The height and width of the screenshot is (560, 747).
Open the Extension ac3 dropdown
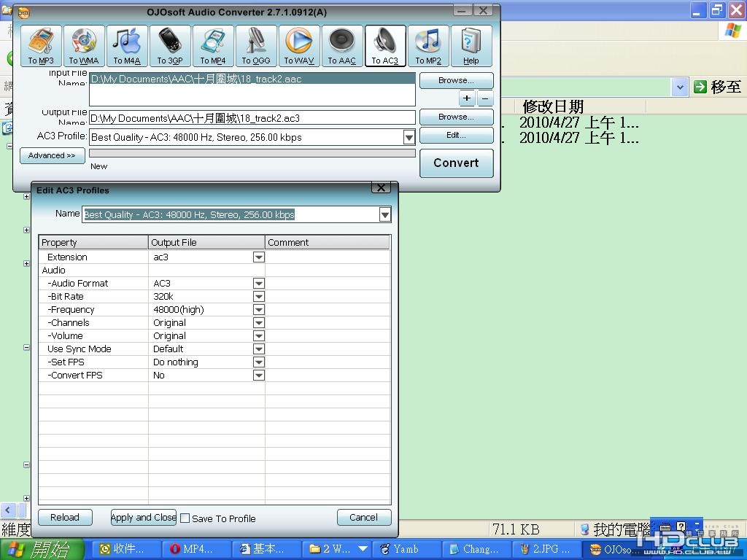[x=259, y=257]
